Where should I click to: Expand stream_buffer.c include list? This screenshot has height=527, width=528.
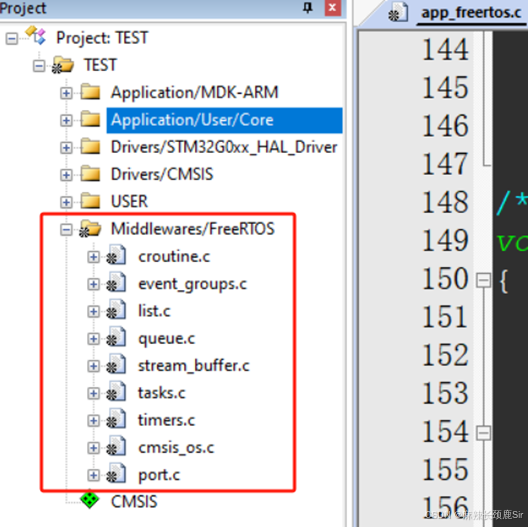94,366
